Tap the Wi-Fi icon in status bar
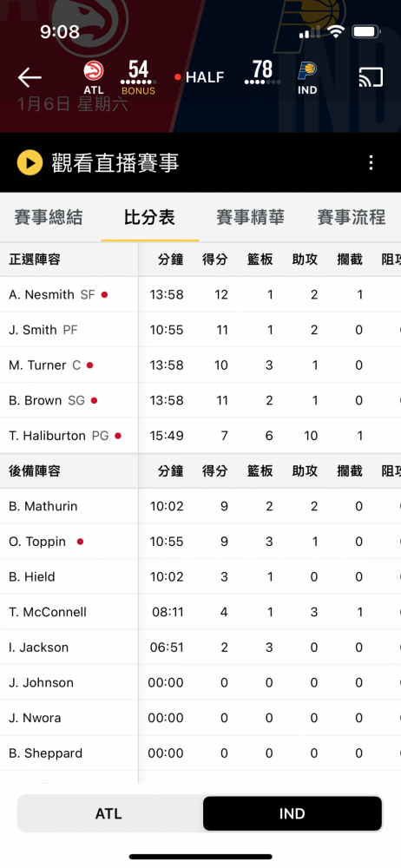The height and width of the screenshot is (868, 401). click(x=336, y=31)
